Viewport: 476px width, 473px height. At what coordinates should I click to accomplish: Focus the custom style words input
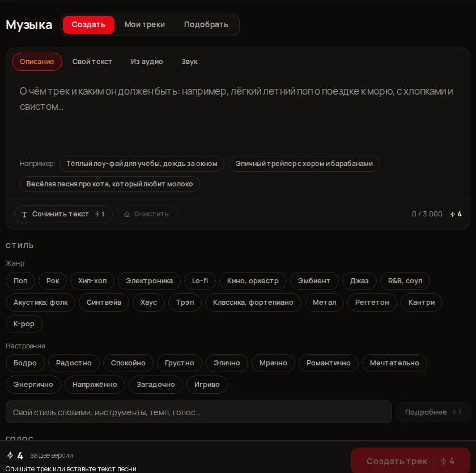point(198,412)
